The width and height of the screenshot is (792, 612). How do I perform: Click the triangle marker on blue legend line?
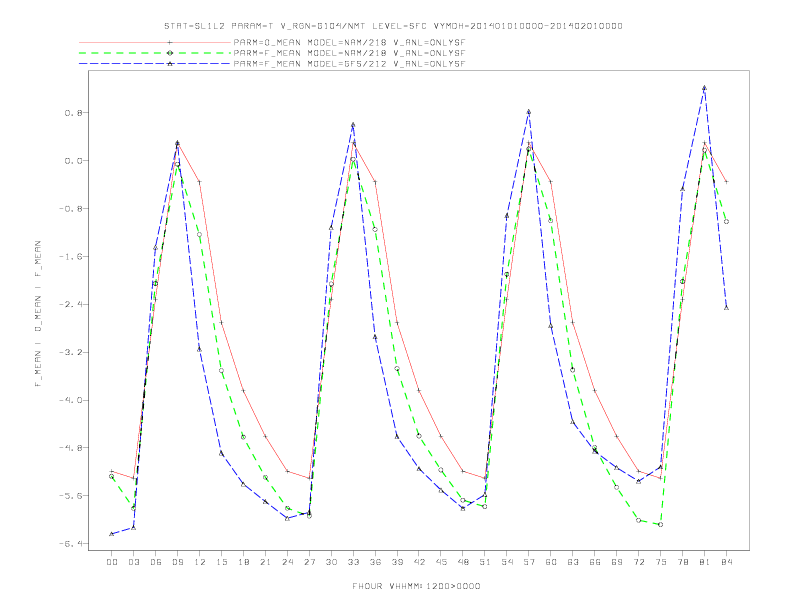[170, 64]
